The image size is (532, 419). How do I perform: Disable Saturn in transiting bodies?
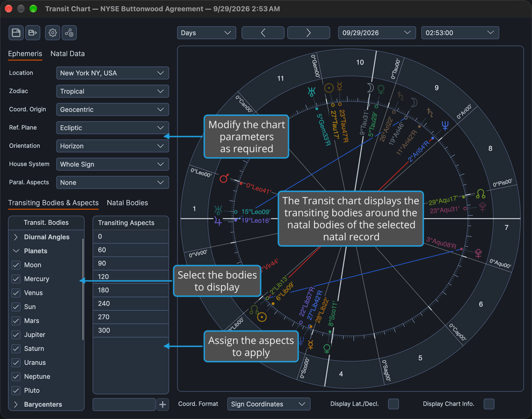click(16, 349)
